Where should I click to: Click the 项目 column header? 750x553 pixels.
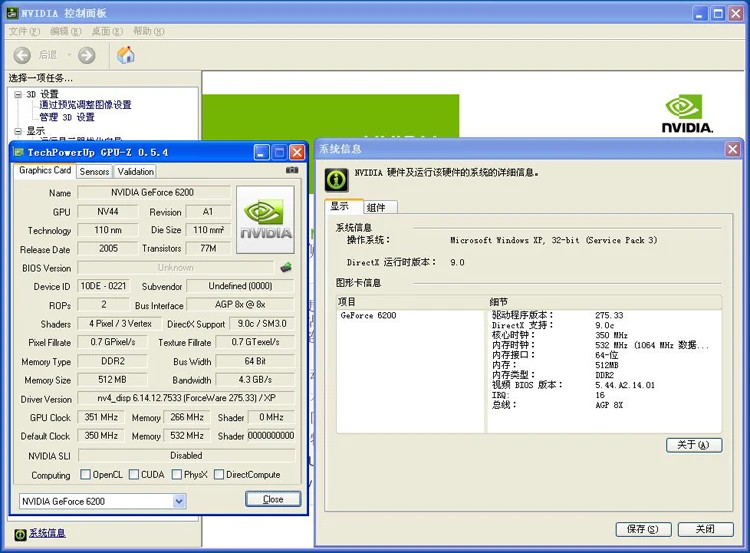tap(411, 302)
